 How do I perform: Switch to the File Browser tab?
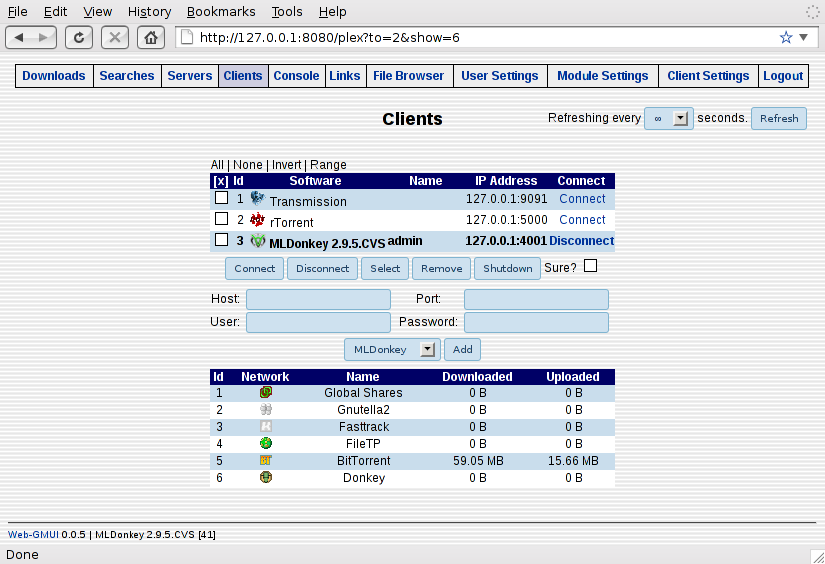click(x=408, y=76)
